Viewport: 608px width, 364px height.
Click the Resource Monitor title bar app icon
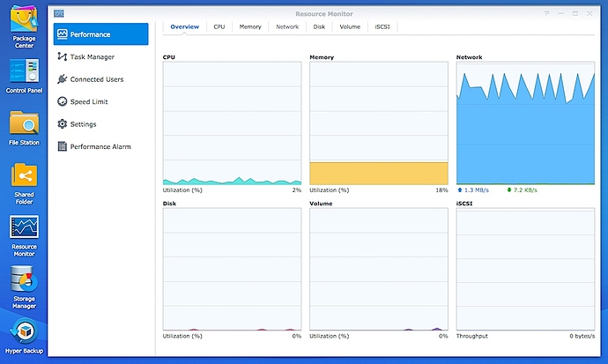coord(59,13)
